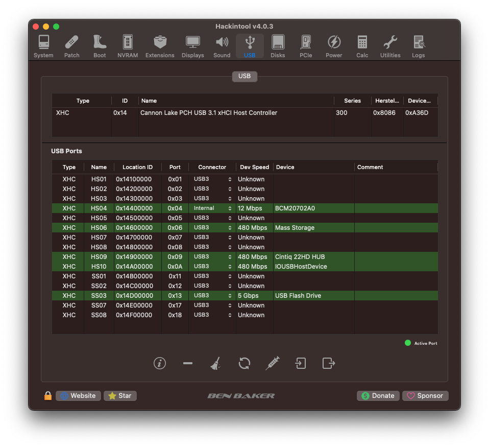Click the info icon below USB ports
Image resolution: width=489 pixels, height=448 pixels.
[x=160, y=363]
